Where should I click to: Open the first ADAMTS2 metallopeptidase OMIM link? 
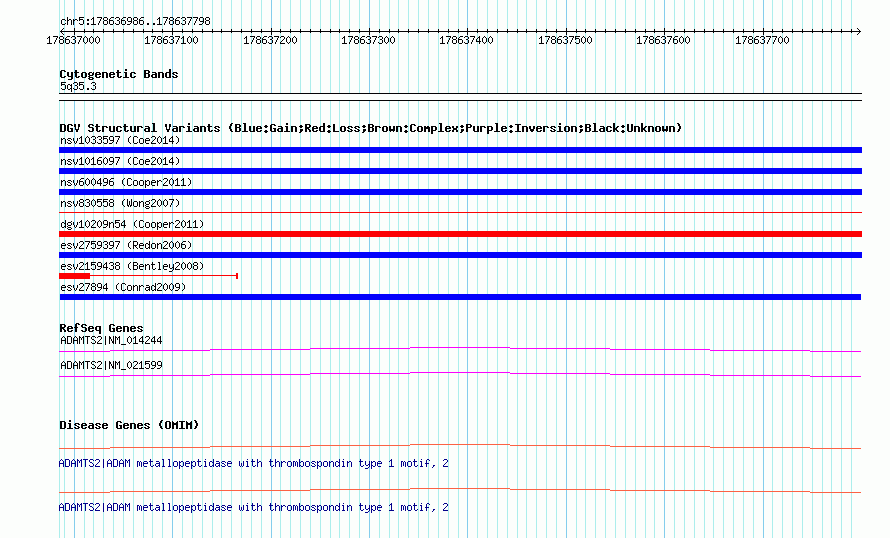(253, 464)
